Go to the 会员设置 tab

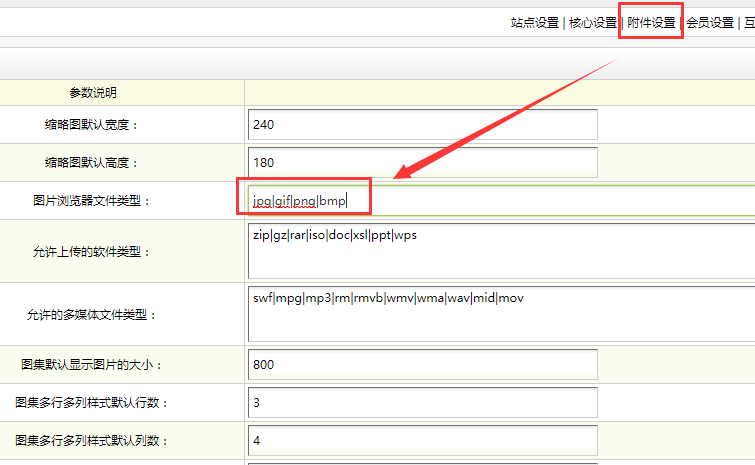click(x=709, y=23)
